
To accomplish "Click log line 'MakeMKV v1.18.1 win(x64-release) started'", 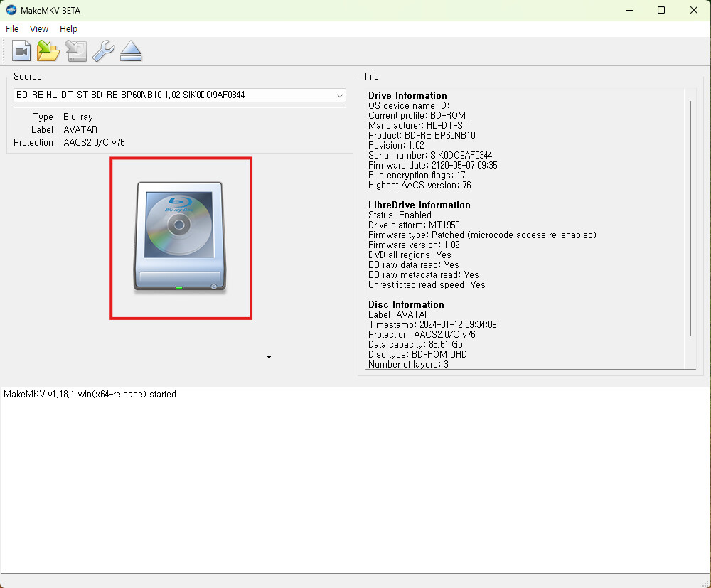I will pos(90,395).
